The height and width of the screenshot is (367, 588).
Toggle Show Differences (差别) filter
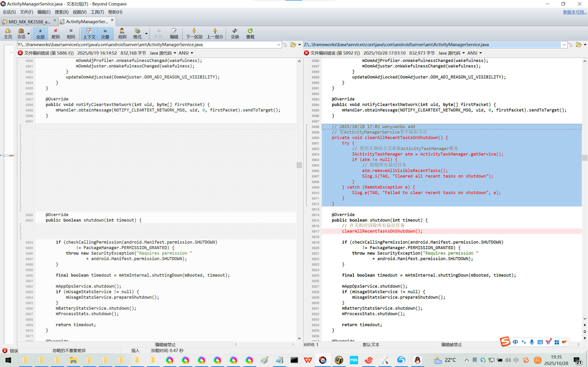point(55,33)
